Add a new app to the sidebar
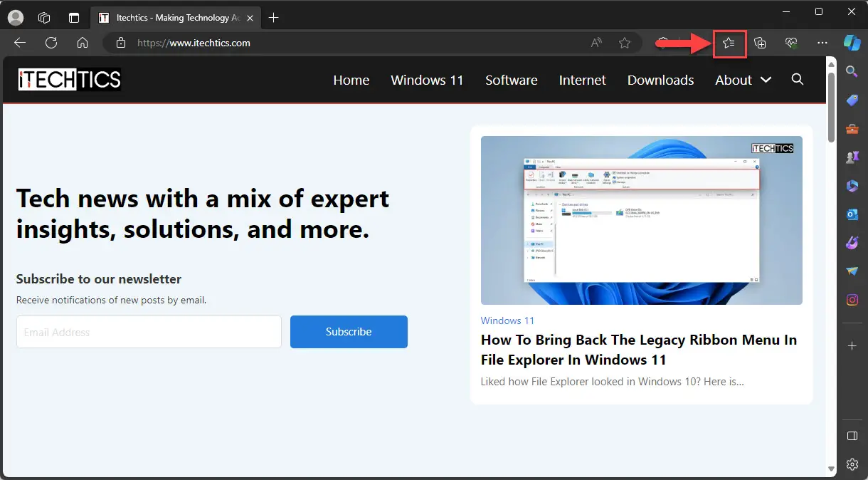The image size is (868, 480). click(x=852, y=345)
